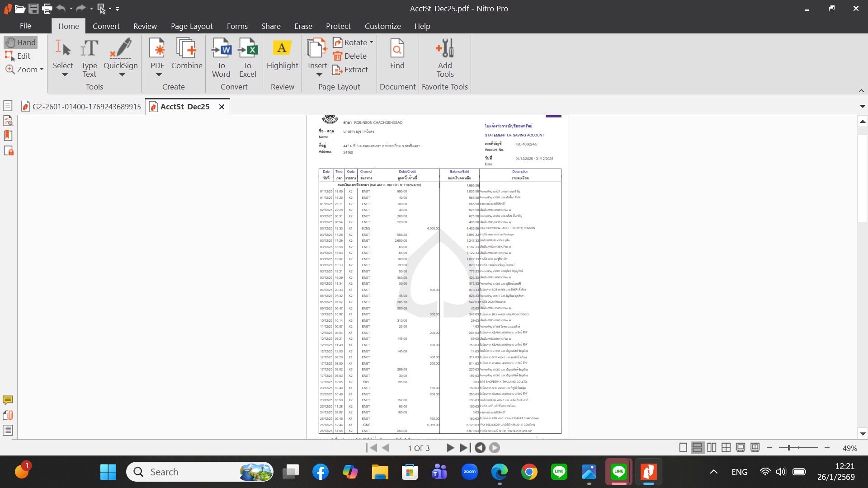Open the Pages pane in left sidebar
The height and width of the screenshot is (488, 868).
(8, 106)
